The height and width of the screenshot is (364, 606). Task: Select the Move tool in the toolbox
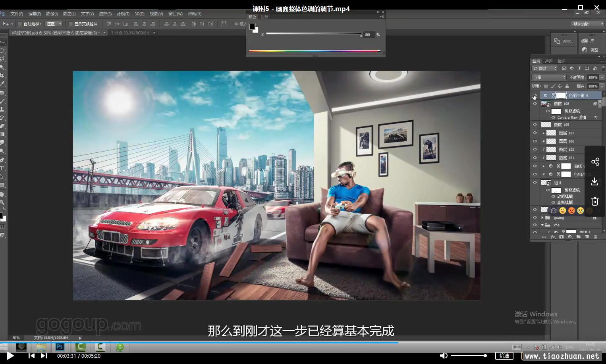2,42
